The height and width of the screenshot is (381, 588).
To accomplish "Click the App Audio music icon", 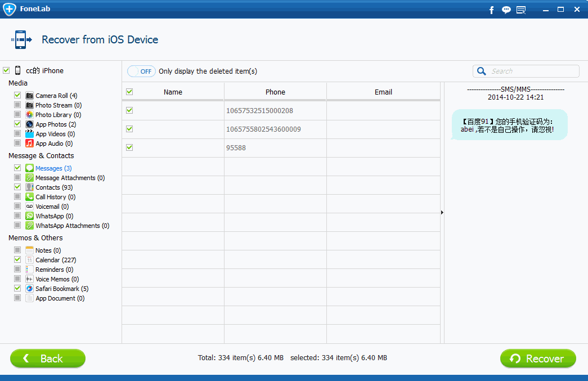I will click(x=29, y=144).
